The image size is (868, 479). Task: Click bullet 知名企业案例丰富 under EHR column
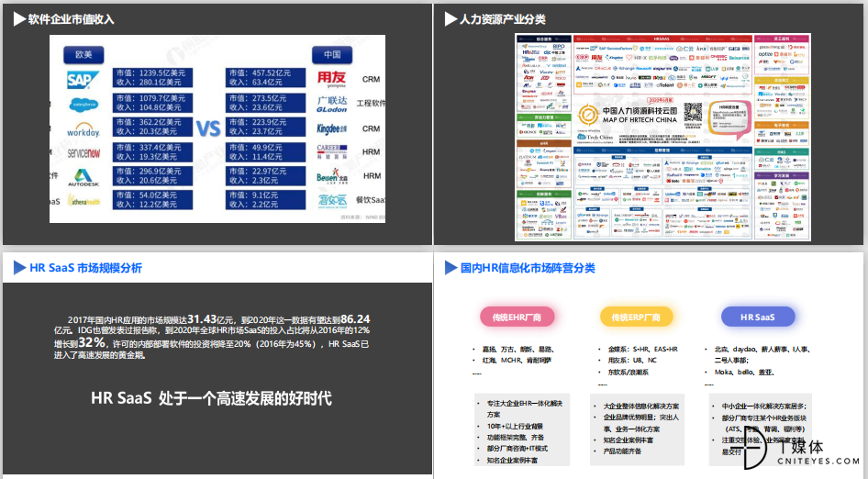512,460
